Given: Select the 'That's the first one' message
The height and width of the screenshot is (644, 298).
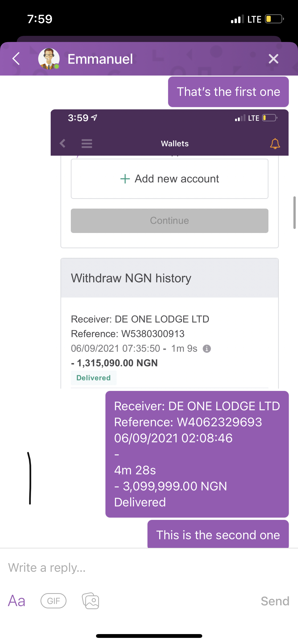Looking at the screenshot, I should (x=228, y=92).
